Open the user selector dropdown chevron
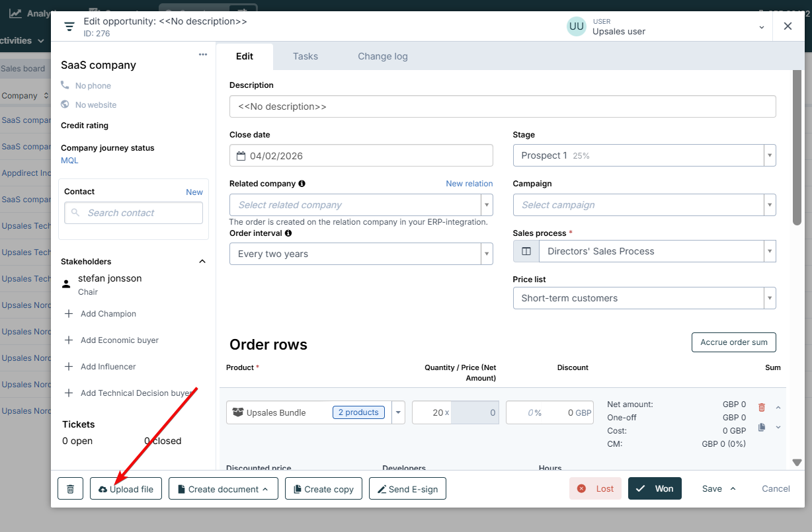 coord(762,27)
